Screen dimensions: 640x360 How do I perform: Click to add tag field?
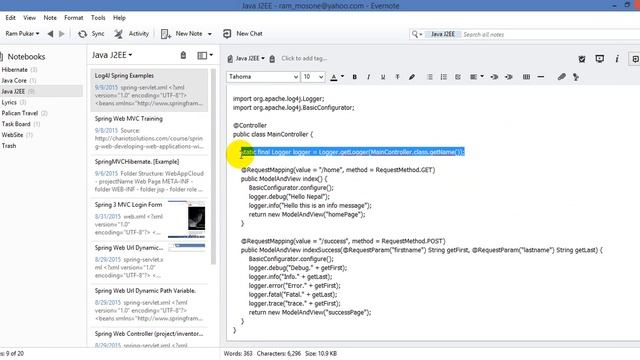tap(304, 58)
